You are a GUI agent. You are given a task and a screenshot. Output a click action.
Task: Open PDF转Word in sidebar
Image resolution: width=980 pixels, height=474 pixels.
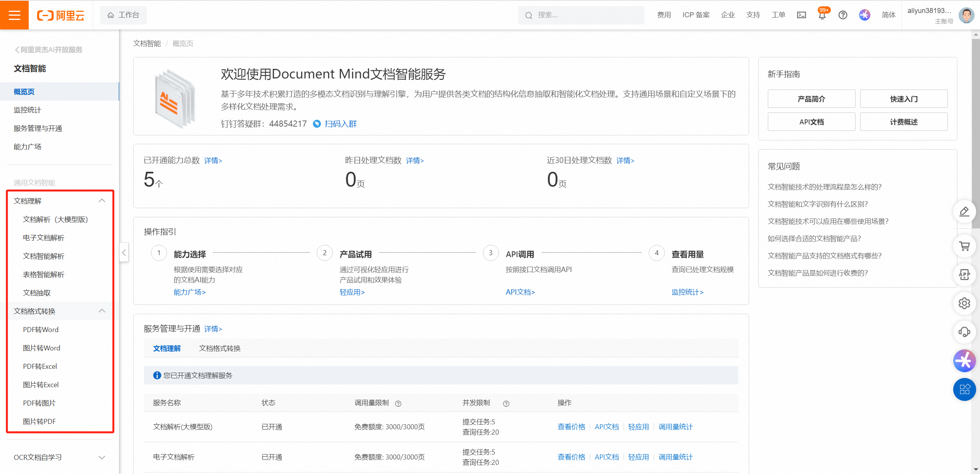(x=41, y=329)
